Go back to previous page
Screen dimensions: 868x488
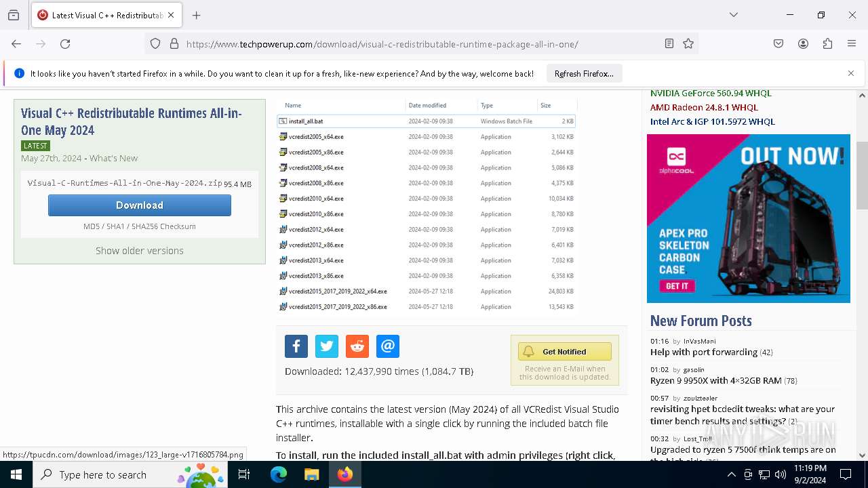click(16, 44)
